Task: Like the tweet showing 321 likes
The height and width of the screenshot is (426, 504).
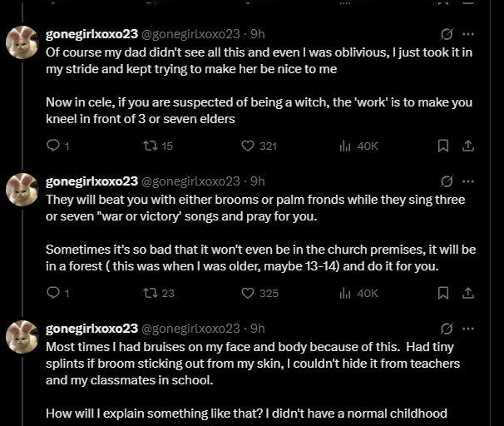Action: 247,146
